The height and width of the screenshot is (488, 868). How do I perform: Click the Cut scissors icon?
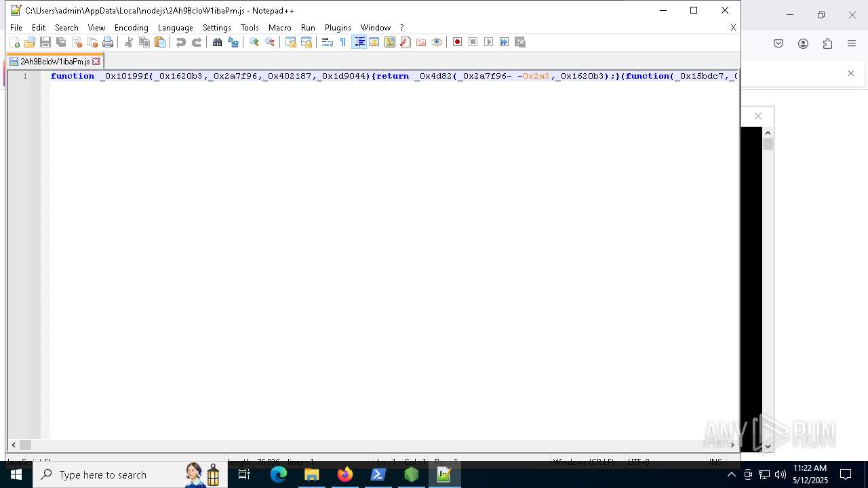tap(129, 42)
